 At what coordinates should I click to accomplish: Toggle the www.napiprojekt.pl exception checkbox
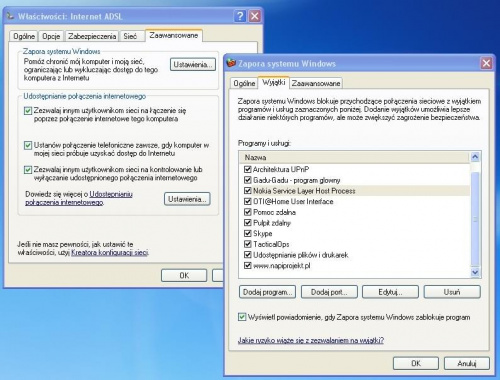point(247,266)
